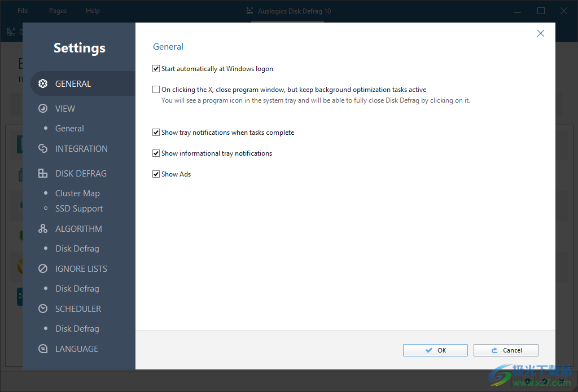Image resolution: width=578 pixels, height=392 pixels.
Task: Select General subitem under VIEW
Action: click(x=69, y=129)
